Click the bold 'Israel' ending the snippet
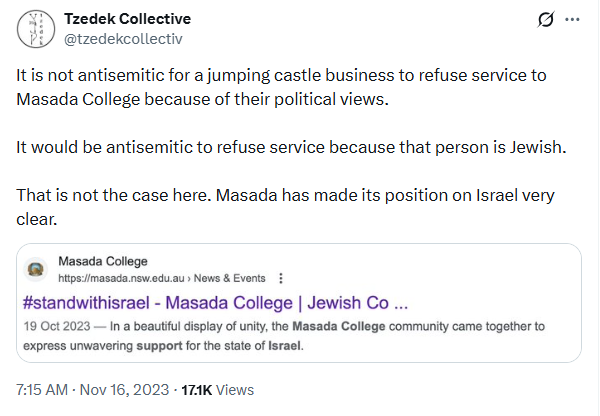The width and height of the screenshot is (600, 416). coord(284,346)
